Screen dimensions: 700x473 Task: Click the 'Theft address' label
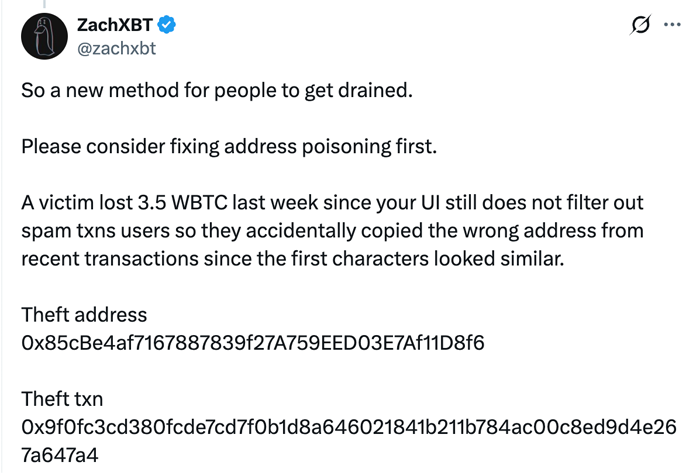pos(84,315)
